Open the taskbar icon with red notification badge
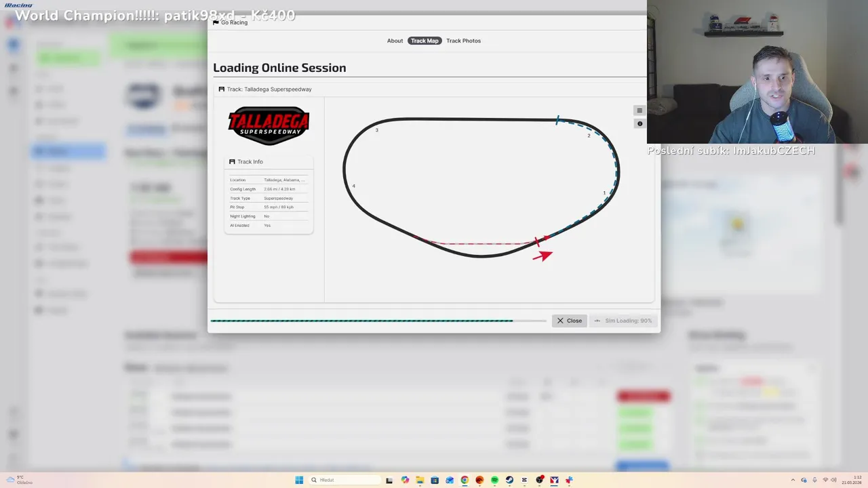 point(540,480)
